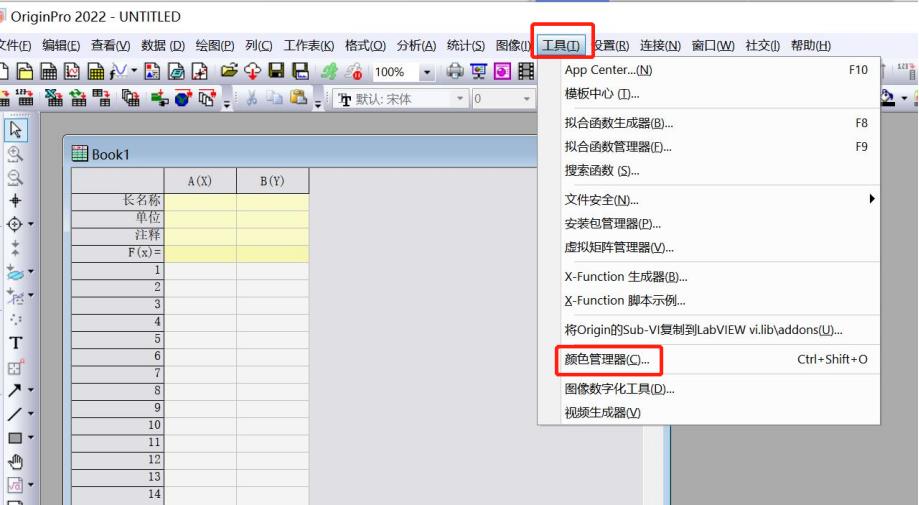Select the Data Reader target tool
919x505 pixels.
coord(15,224)
